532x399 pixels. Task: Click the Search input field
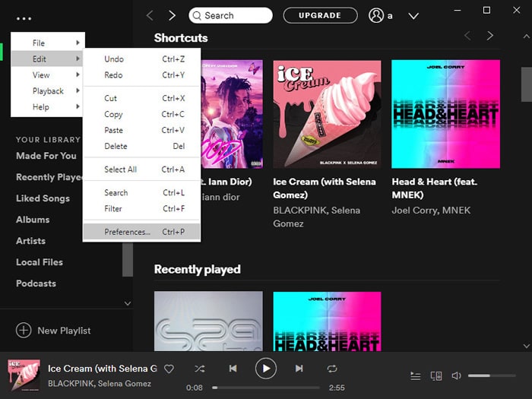(231, 16)
